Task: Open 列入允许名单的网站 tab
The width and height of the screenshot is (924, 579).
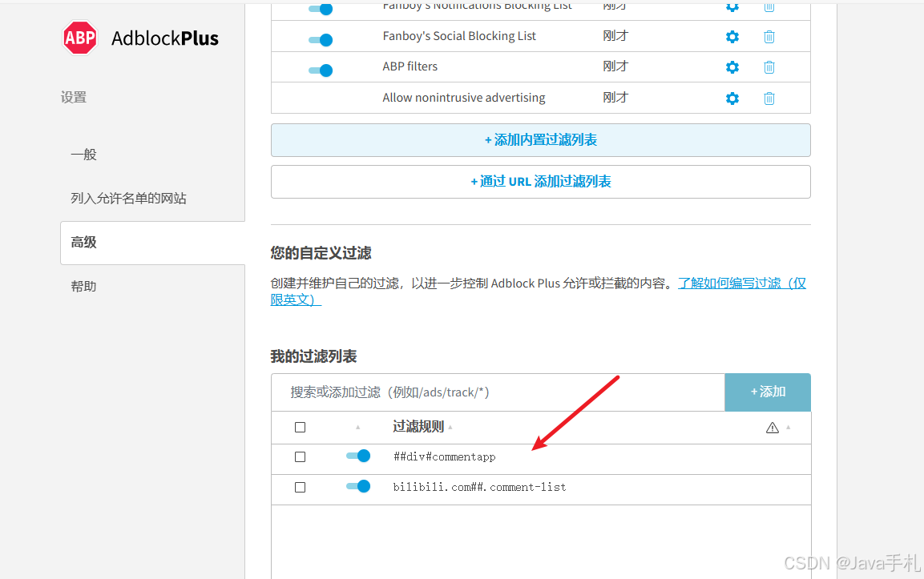Action: [x=128, y=199]
